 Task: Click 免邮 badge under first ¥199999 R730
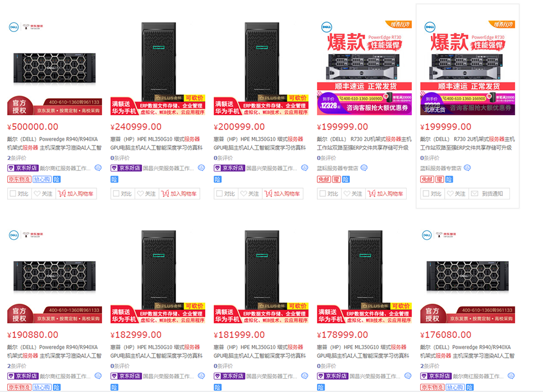tap(324, 179)
